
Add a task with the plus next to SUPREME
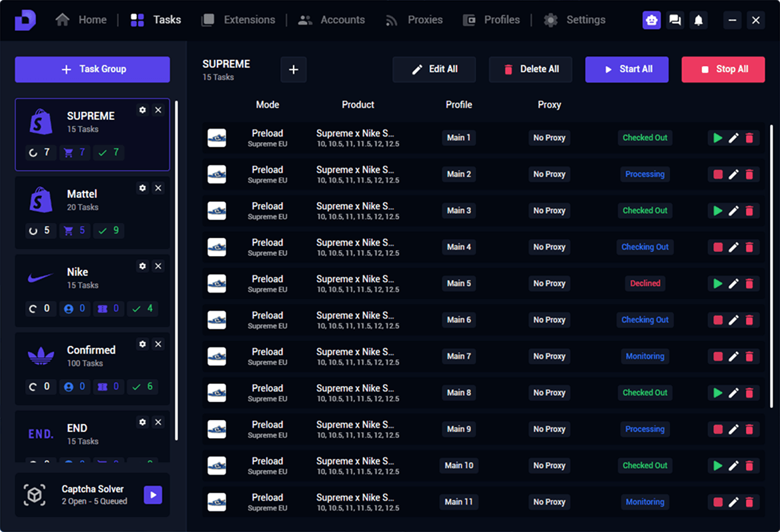293,69
